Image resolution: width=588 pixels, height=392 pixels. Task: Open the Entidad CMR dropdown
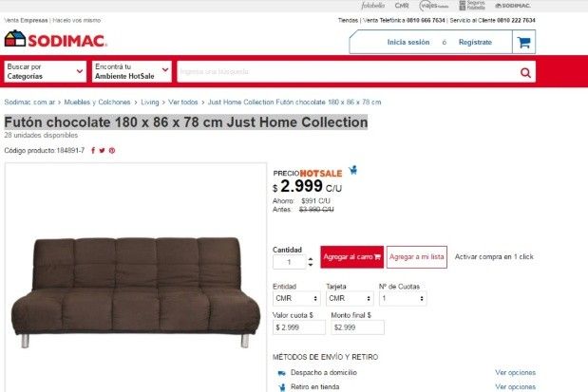tap(296, 298)
